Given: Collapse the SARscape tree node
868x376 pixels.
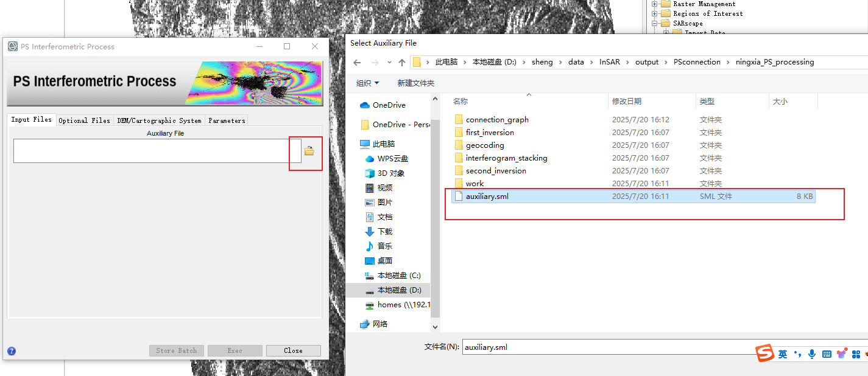Looking at the screenshot, I should [x=656, y=23].
